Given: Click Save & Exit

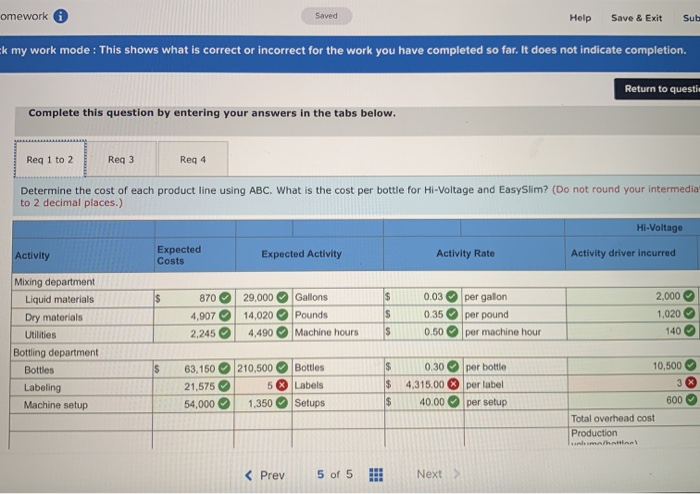Looking at the screenshot, I should click(636, 18).
